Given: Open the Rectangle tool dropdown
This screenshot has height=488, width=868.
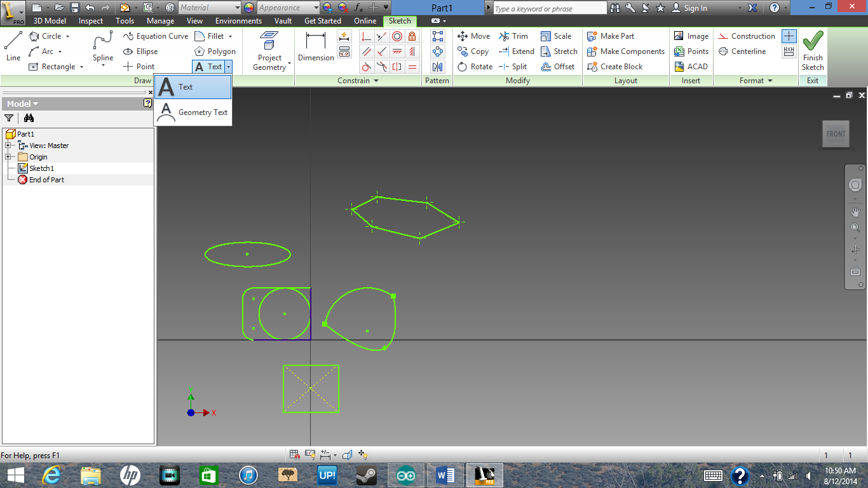Looking at the screenshot, I should pyautogui.click(x=83, y=67).
